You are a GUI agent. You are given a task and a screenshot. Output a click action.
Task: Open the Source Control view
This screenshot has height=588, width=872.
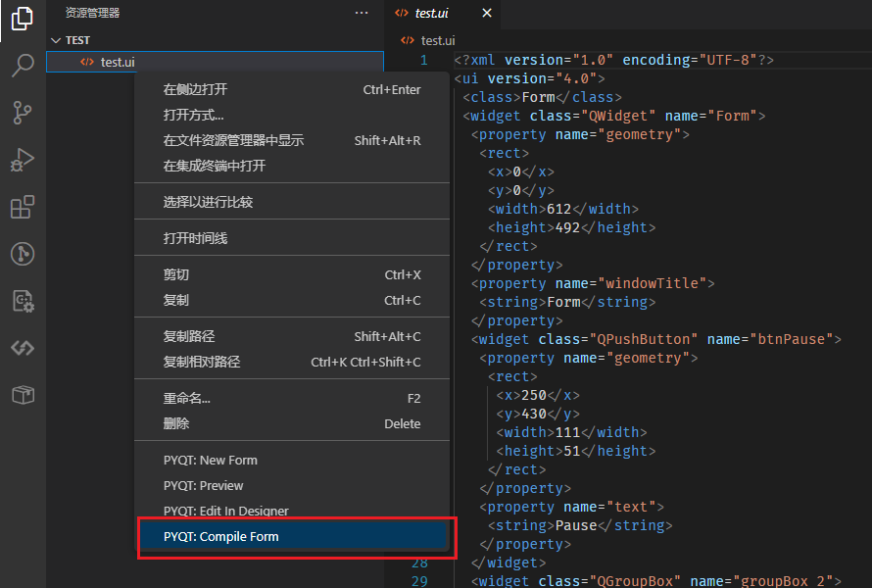tap(22, 113)
